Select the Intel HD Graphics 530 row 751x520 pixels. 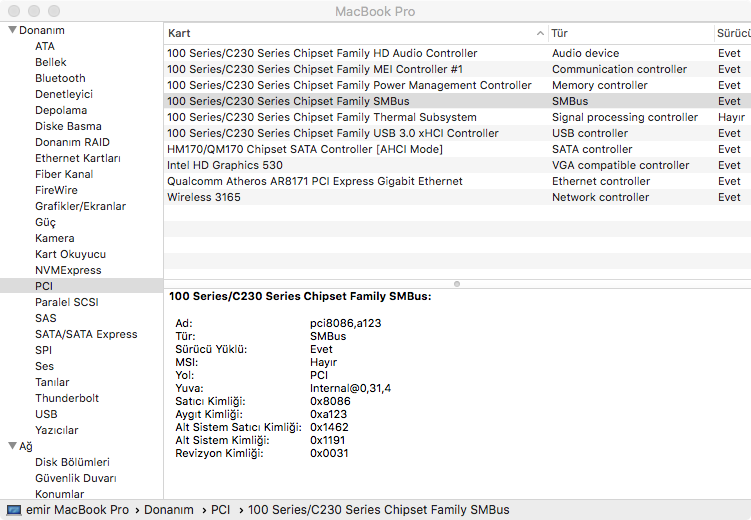(225, 165)
